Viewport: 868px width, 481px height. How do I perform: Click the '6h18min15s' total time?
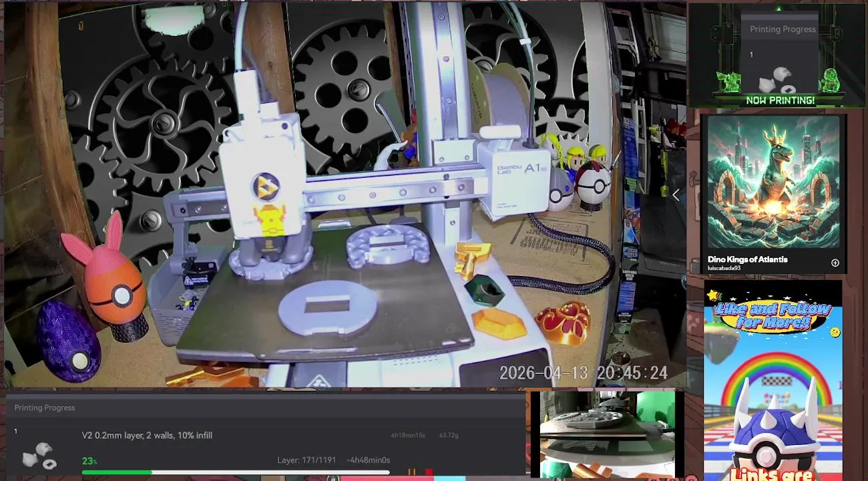click(408, 436)
